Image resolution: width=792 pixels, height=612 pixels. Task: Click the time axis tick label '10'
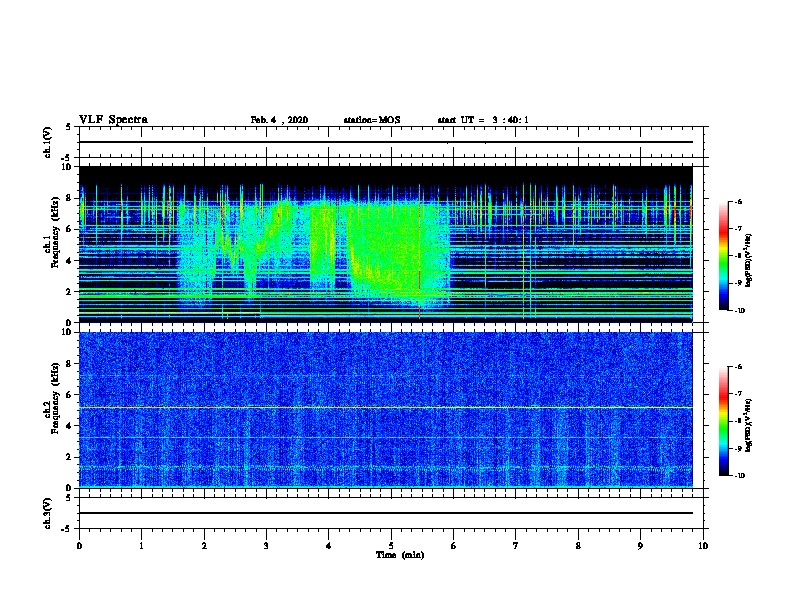pos(703,546)
